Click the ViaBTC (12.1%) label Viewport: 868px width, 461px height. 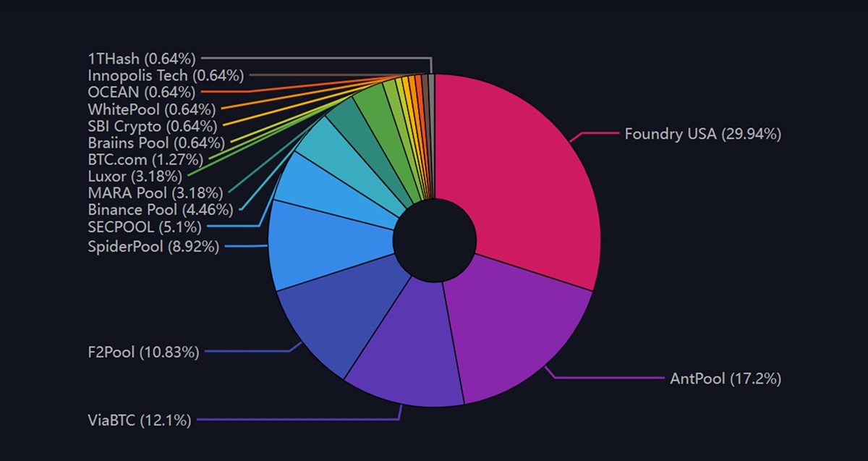(x=139, y=420)
